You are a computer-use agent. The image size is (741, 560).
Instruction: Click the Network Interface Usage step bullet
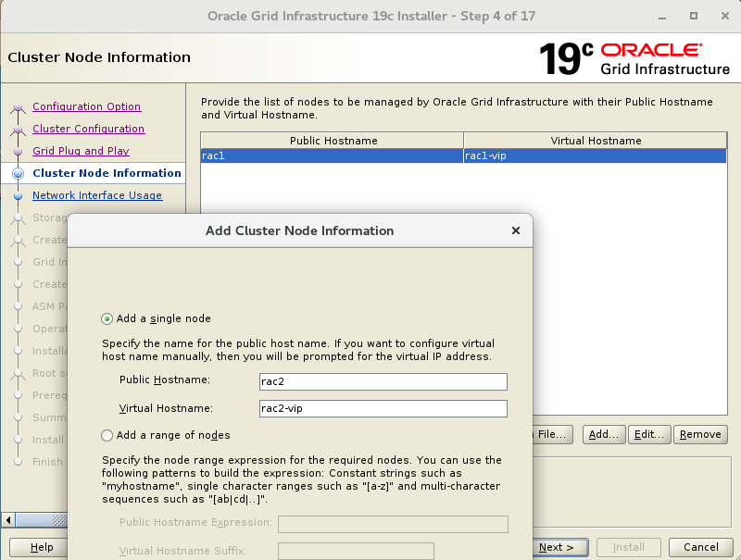[18, 195]
